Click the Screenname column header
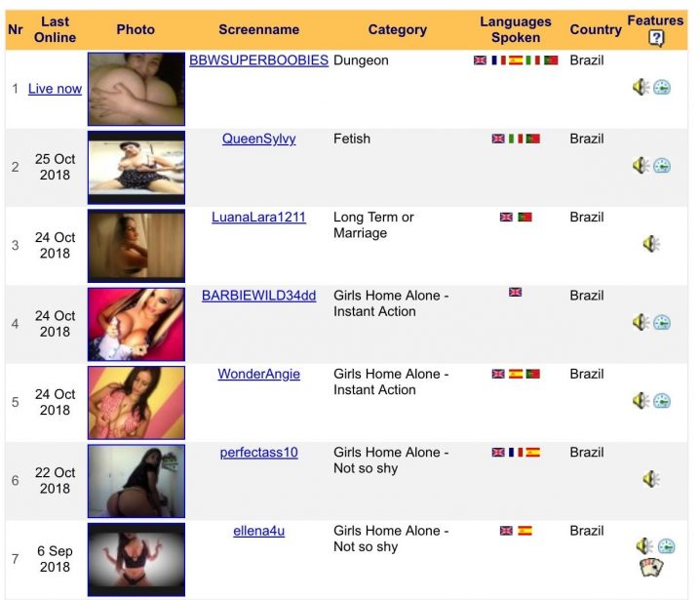Screen dimensions: 700x600 [259, 29]
